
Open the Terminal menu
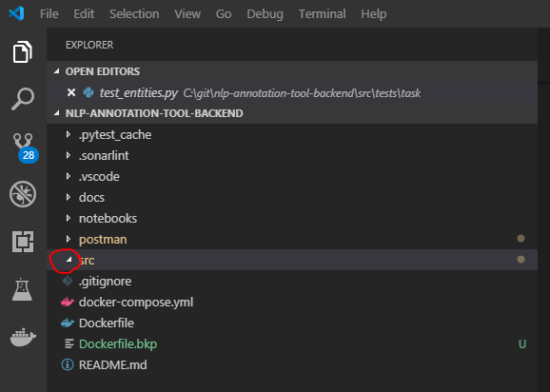323,14
